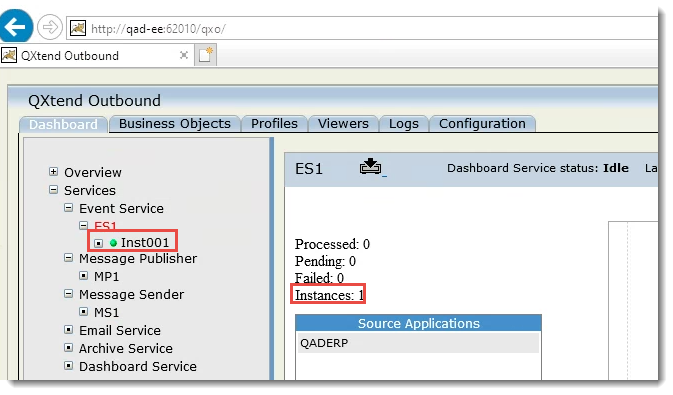673x395 pixels.
Task: Select Services in the tree
Action: (x=90, y=190)
